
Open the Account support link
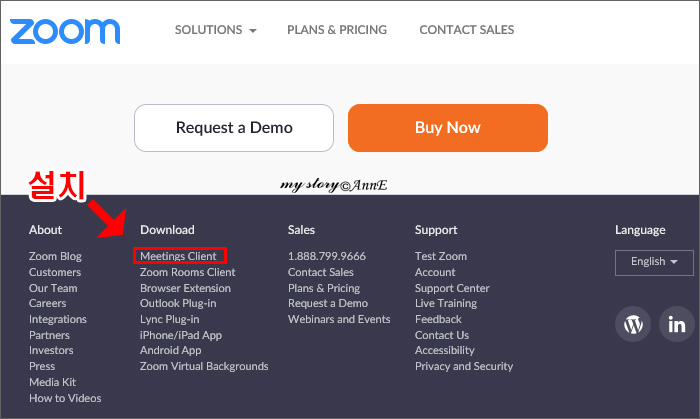[x=435, y=272]
